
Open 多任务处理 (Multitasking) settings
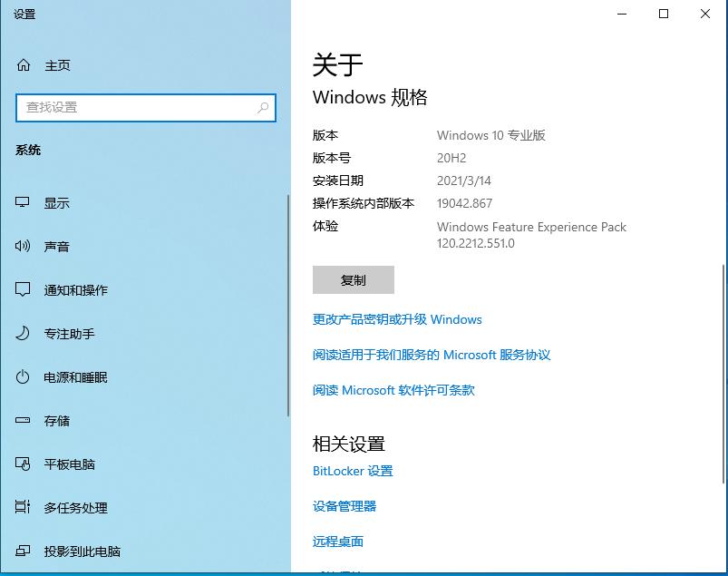(x=78, y=508)
